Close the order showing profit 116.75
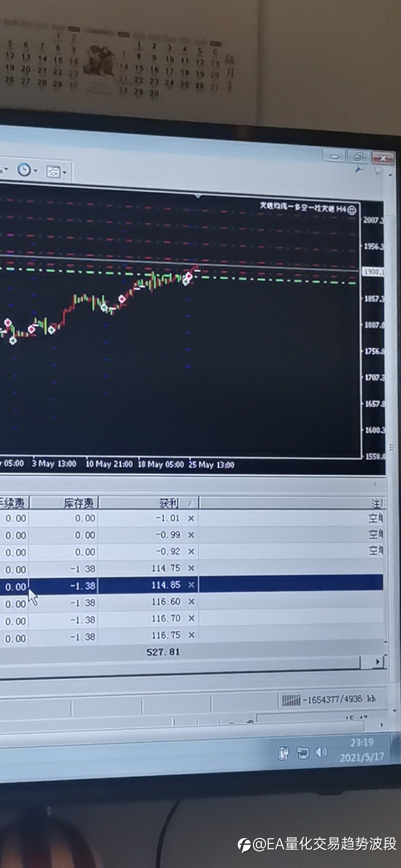 [191, 635]
